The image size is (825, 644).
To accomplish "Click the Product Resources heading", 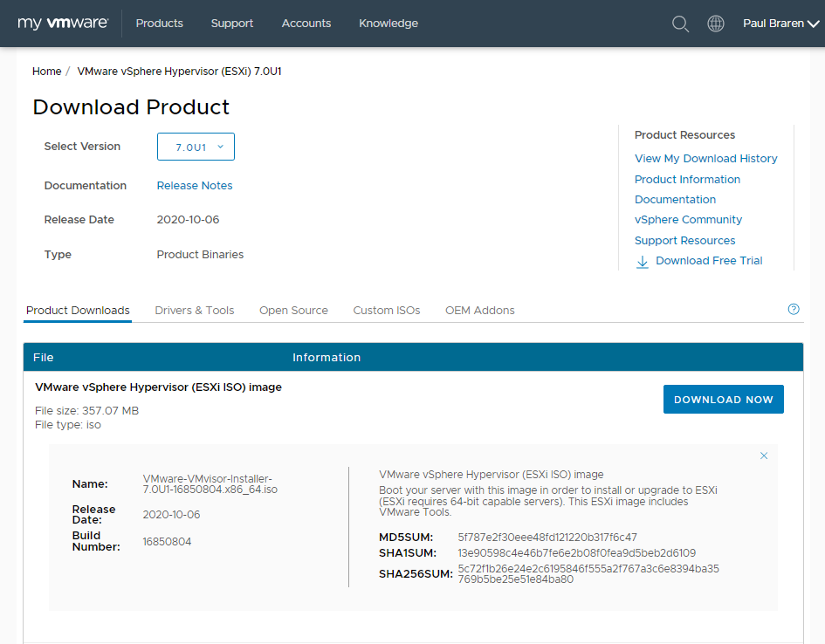I will tap(684, 135).
